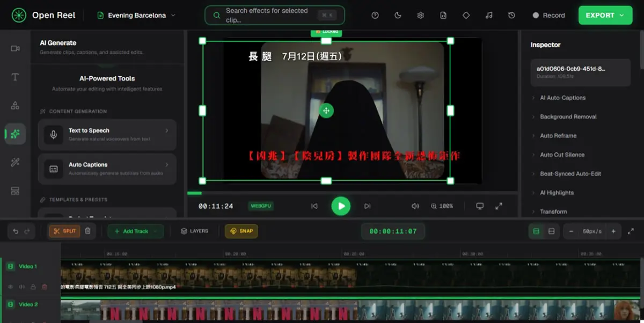Click the EXPORT button
Image resolution: width=644 pixels, height=323 pixels.
(605, 15)
